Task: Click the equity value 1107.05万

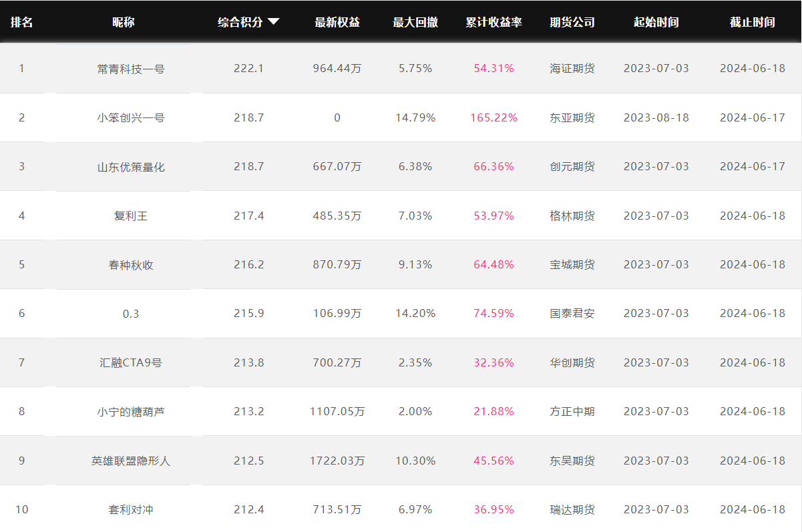Action: [x=337, y=412]
